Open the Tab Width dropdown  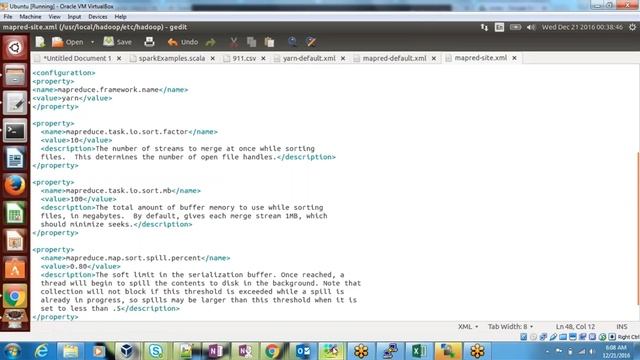tap(510, 327)
